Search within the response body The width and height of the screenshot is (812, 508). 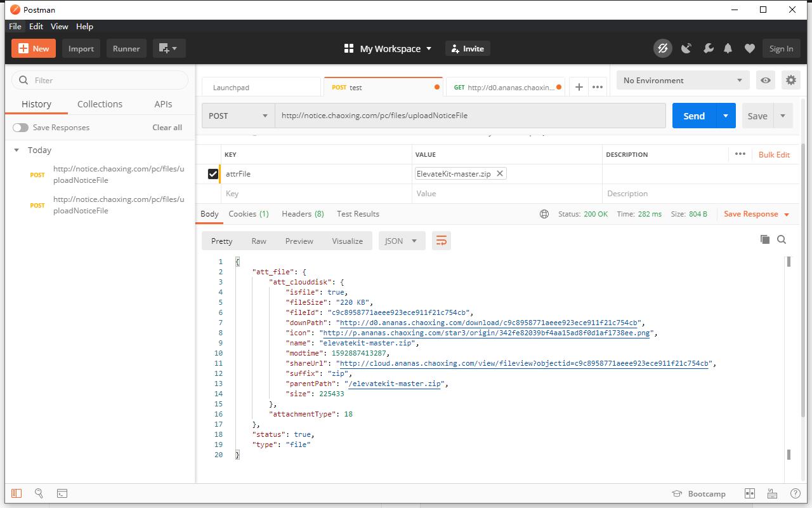782,239
